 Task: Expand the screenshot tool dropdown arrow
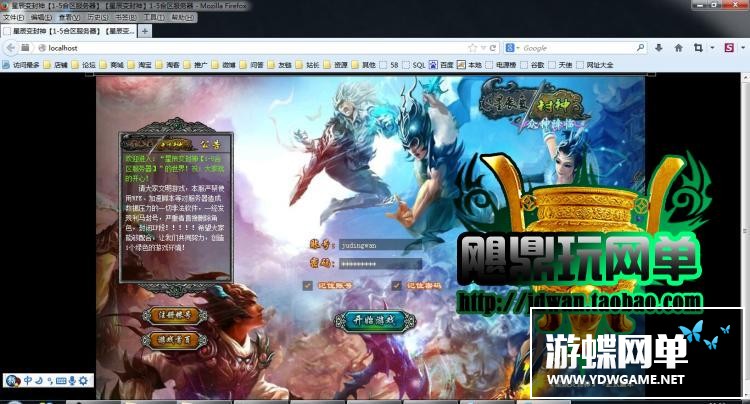712,48
